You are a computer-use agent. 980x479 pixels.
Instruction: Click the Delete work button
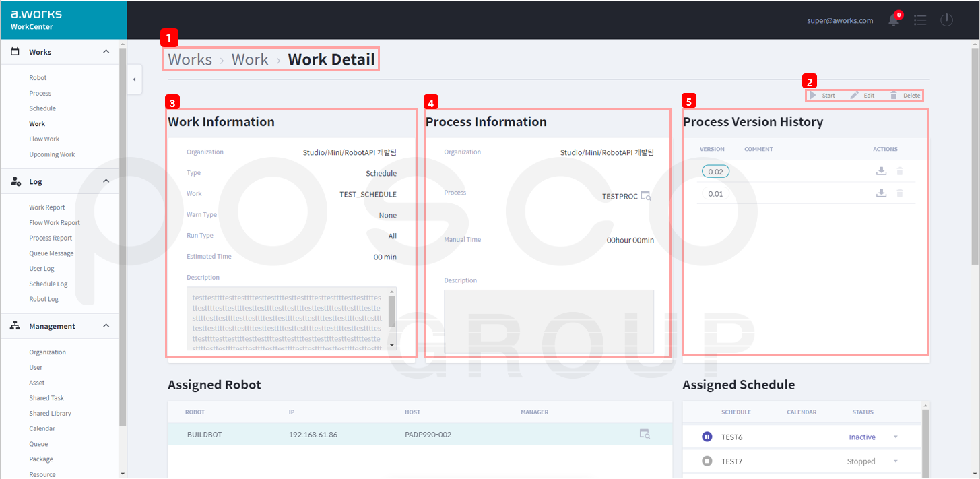(905, 96)
